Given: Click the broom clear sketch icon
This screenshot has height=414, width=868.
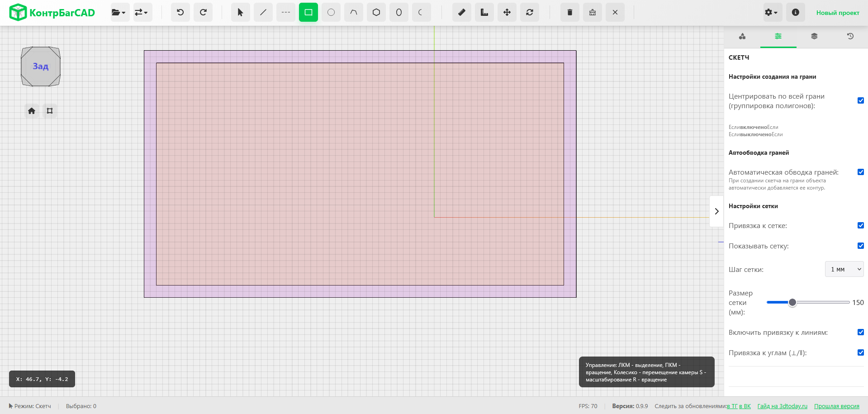Looking at the screenshot, I should (x=593, y=12).
